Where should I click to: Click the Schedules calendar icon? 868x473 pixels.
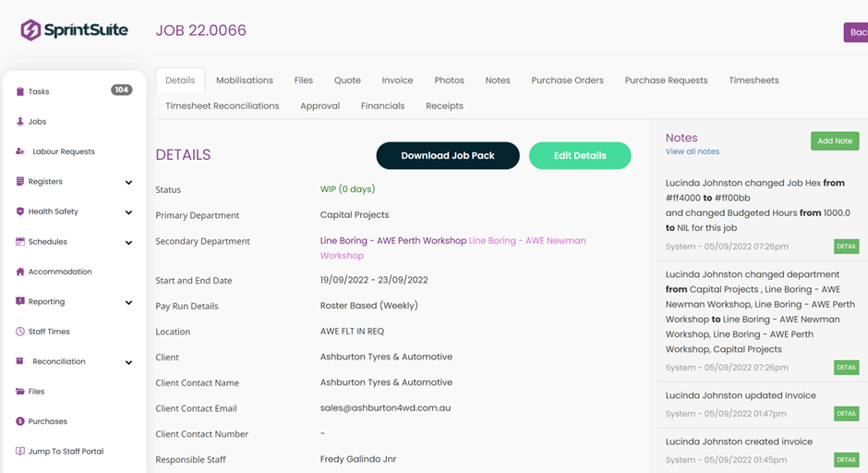pyautogui.click(x=20, y=241)
